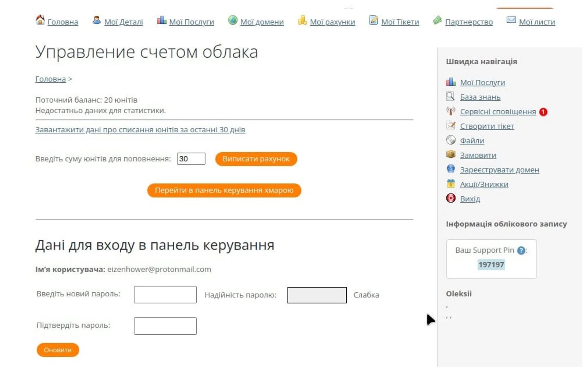
Task: Click the bar chart icon for Мої Послуги in top menu
Action: pos(161,20)
